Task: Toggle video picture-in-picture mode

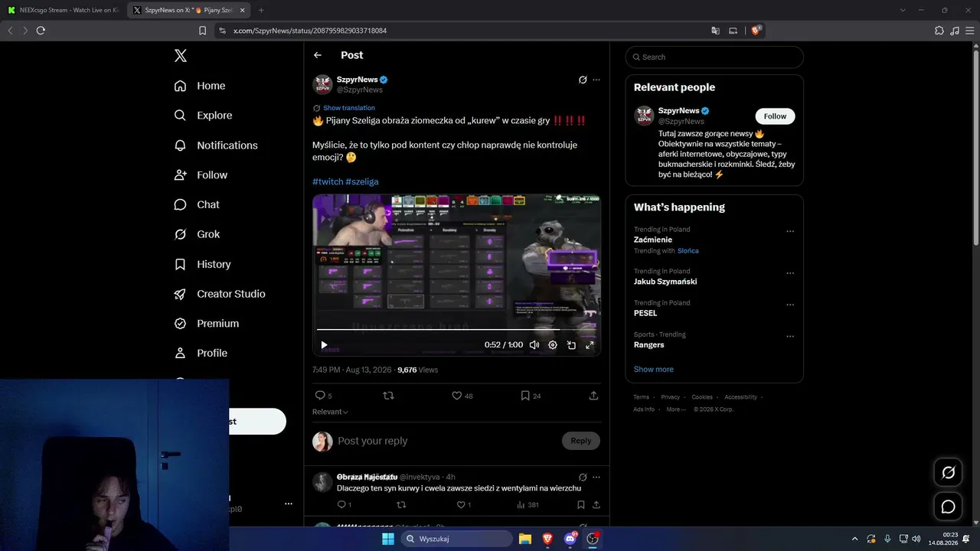Action: pos(571,345)
